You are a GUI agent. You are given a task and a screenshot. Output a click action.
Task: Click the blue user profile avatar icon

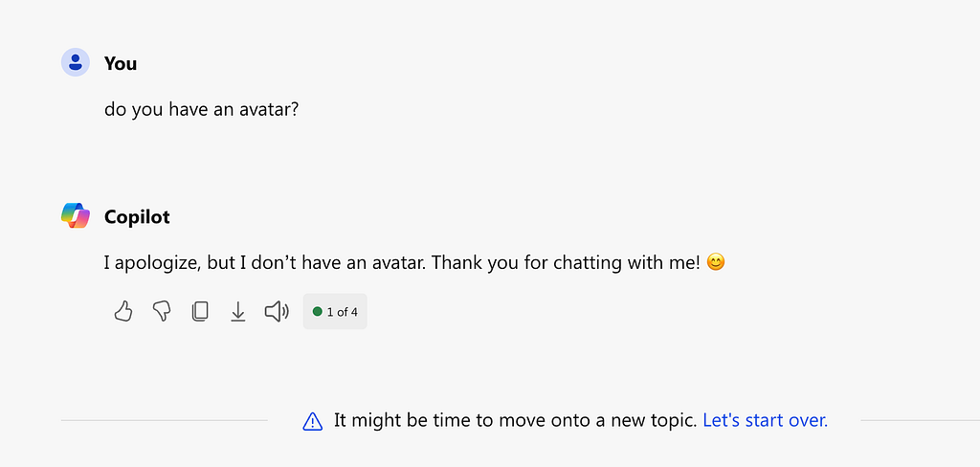(76, 62)
